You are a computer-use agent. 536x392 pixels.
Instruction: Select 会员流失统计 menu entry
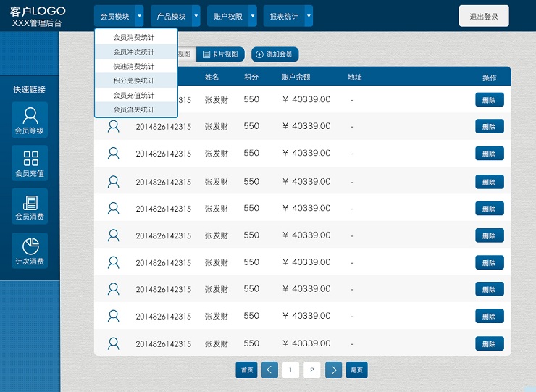134,109
